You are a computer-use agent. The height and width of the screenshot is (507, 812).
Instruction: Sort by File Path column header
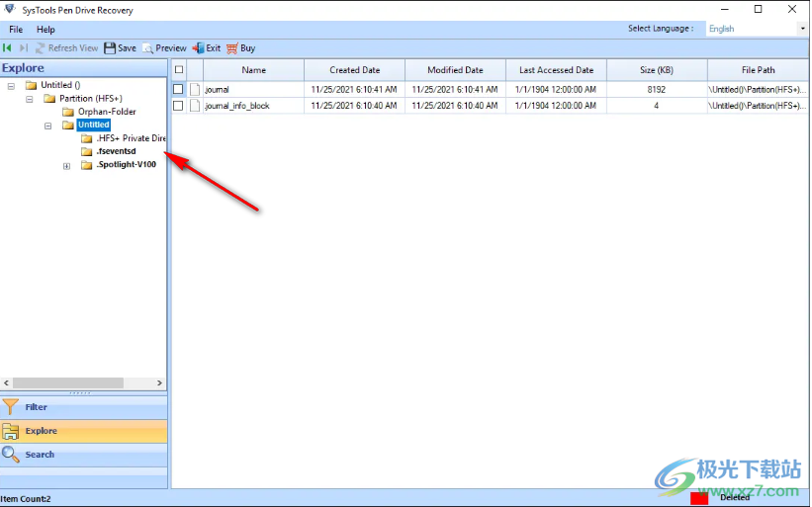[x=759, y=70]
